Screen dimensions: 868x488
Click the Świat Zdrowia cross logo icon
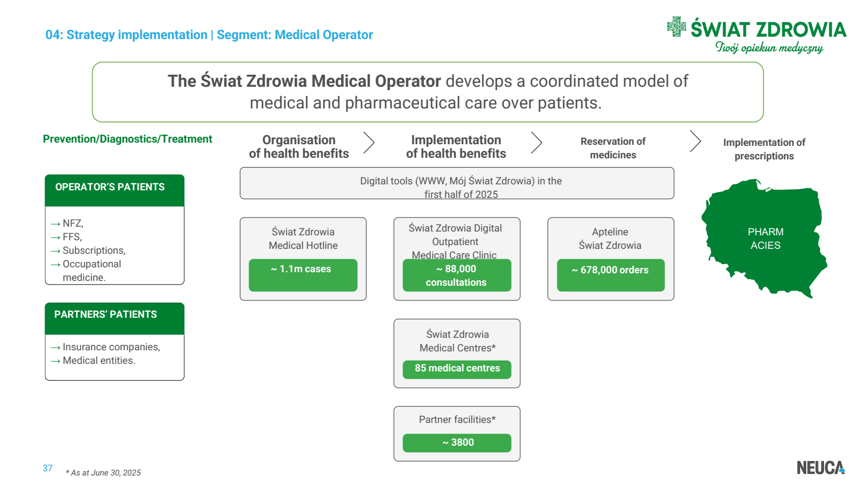(676, 27)
